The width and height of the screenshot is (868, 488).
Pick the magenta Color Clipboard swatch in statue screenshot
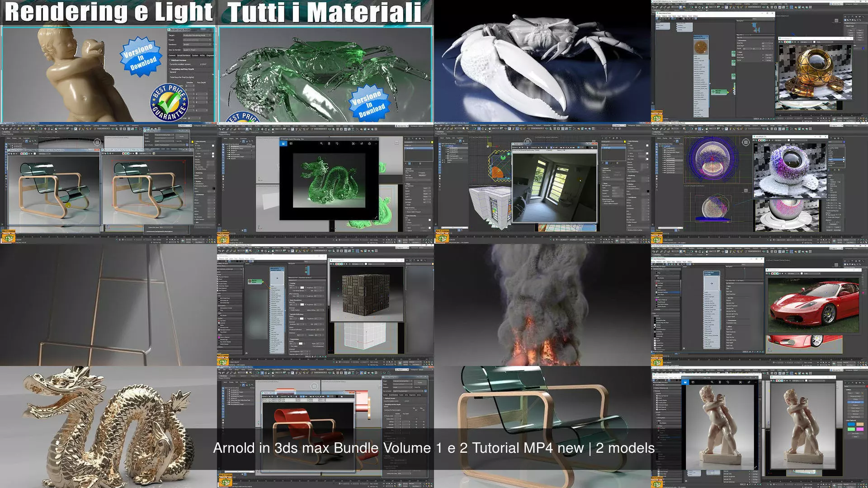860,429
